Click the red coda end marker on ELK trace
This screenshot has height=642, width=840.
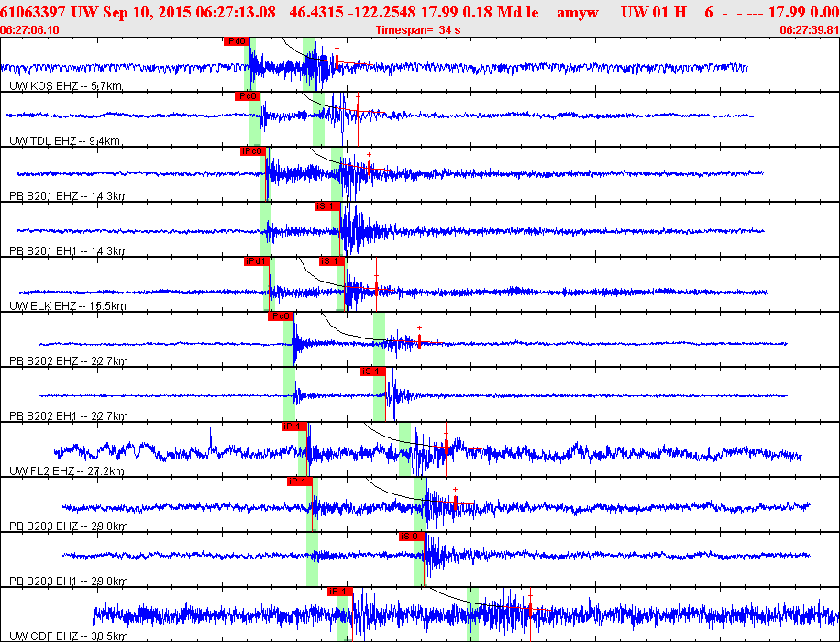(x=377, y=288)
